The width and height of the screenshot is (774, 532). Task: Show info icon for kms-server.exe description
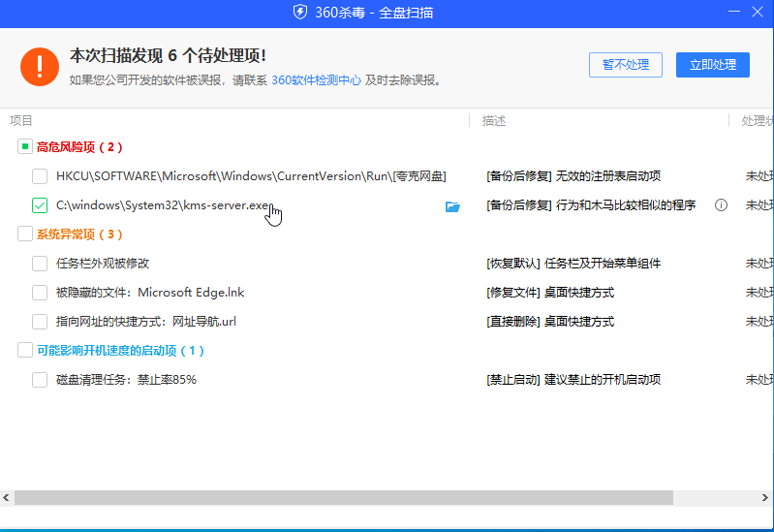tap(721, 205)
